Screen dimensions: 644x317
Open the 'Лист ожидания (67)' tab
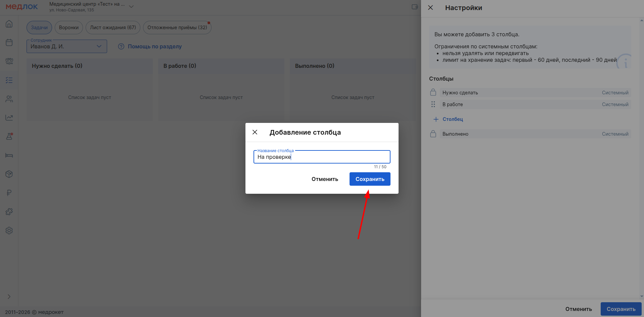pyautogui.click(x=113, y=28)
